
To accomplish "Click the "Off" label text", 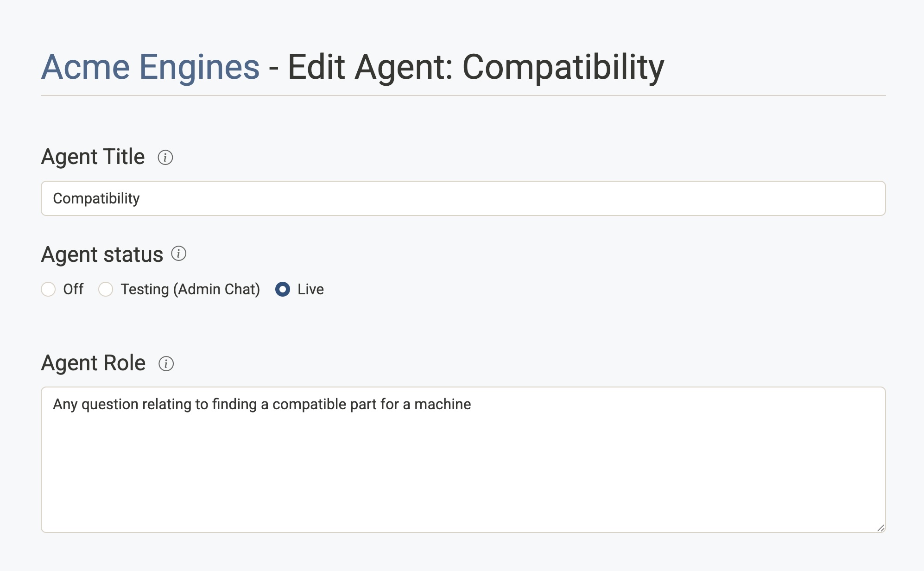I will [73, 289].
